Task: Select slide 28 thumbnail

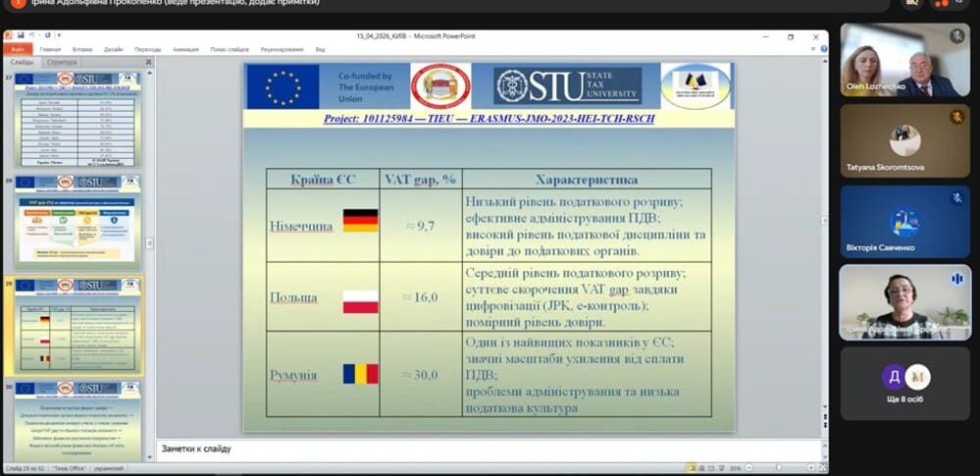Action: click(x=77, y=221)
